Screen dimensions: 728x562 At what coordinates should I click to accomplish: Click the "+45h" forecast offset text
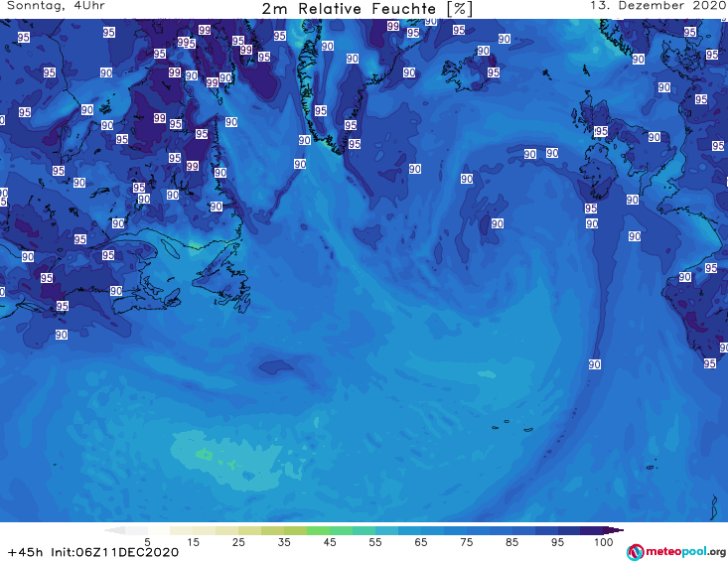(26, 552)
